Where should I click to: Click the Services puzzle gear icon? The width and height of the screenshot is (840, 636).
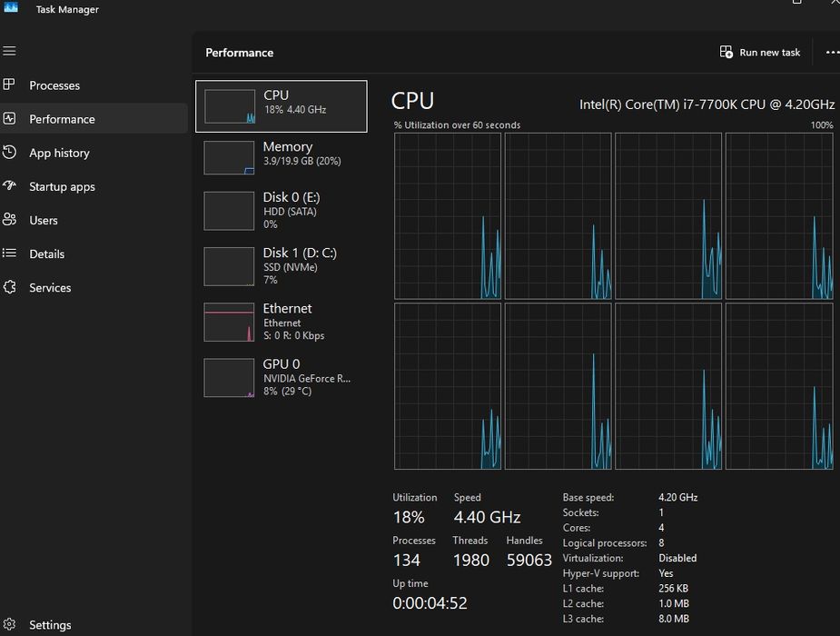(9, 287)
